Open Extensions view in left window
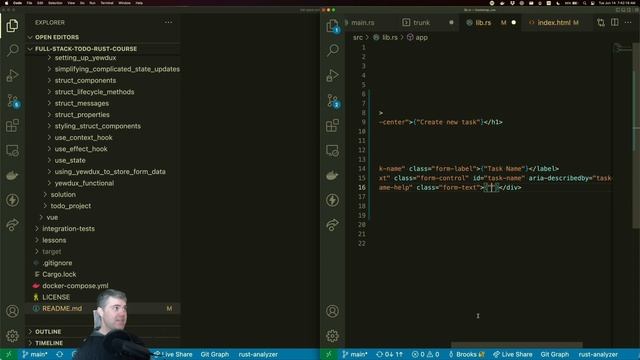 (12, 125)
